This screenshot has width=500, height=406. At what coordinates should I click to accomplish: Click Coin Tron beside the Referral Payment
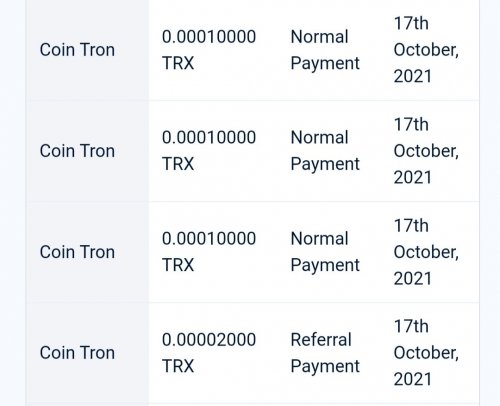point(77,353)
